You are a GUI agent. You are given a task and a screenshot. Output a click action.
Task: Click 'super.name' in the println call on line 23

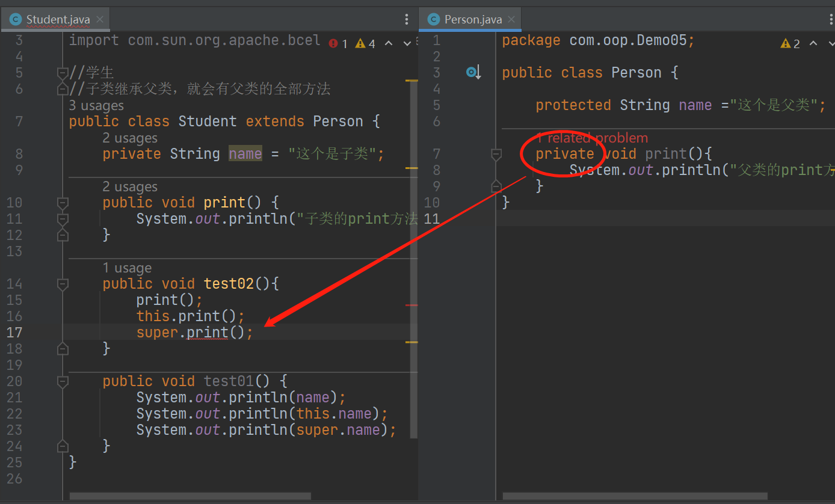coord(339,430)
